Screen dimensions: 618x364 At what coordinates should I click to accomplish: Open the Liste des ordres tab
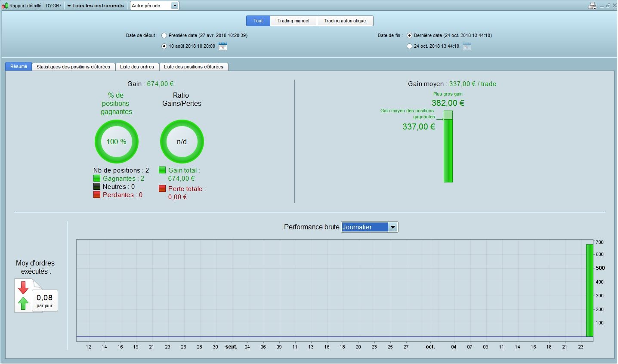pyautogui.click(x=137, y=67)
